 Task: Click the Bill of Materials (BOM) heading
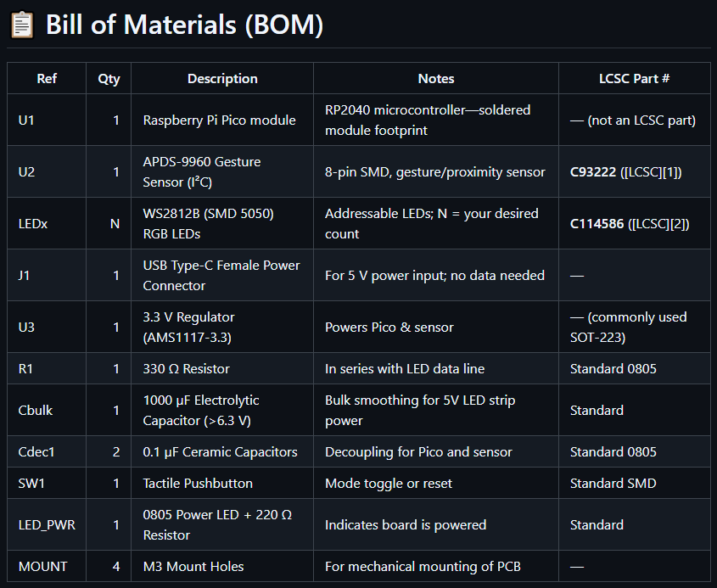coord(184,25)
